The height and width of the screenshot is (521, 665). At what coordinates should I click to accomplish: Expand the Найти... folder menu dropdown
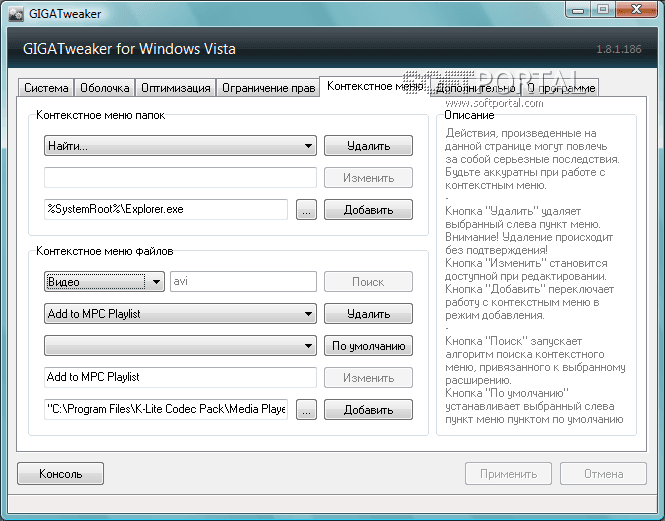pyautogui.click(x=180, y=146)
